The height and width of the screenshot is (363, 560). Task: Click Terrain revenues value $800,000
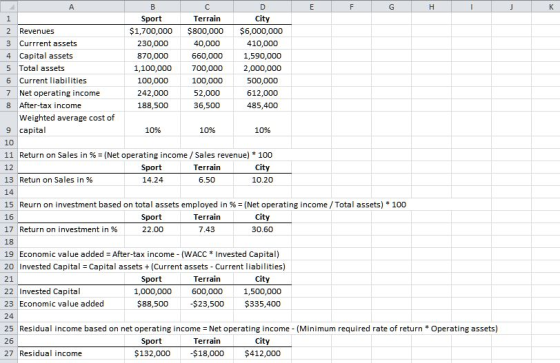point(205,31)
